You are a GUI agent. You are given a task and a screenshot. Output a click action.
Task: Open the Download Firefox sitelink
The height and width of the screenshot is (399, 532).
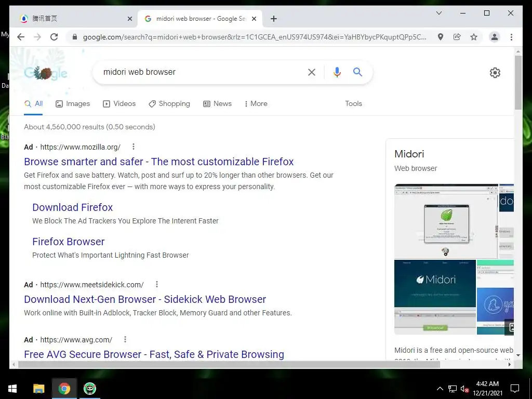pyautogui.click(x=73, y=207)
